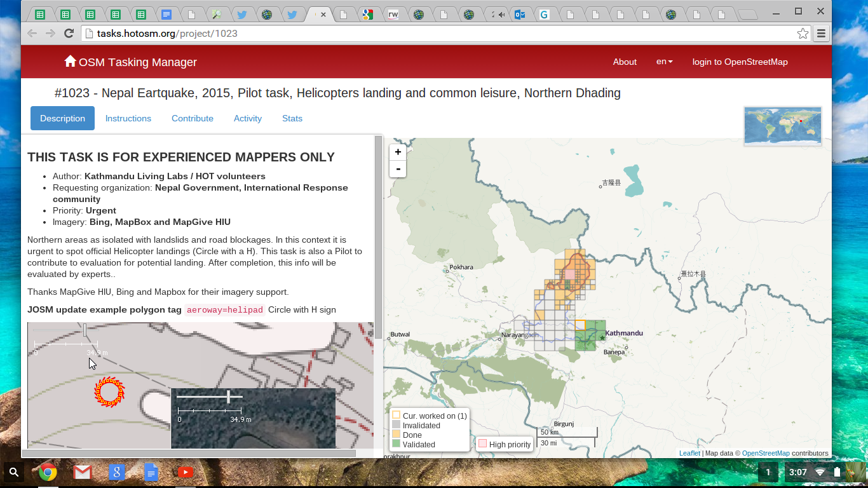Switch to the Instructions tab

pyautogui.click(x=128, y=118)
